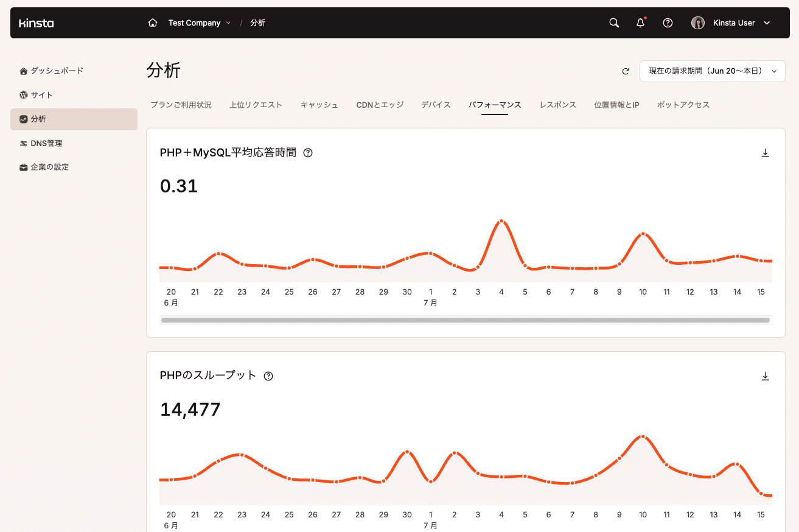Switch to CDNとエッジ tab
The height and width of the screenshot is (532, 799).
click(380, 105)
